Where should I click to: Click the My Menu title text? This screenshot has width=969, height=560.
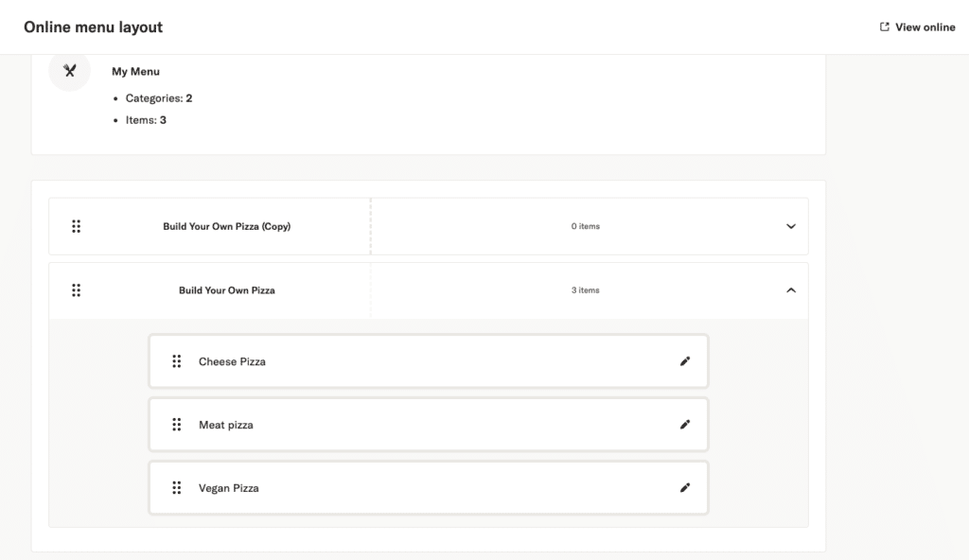(x=135, y=72)
